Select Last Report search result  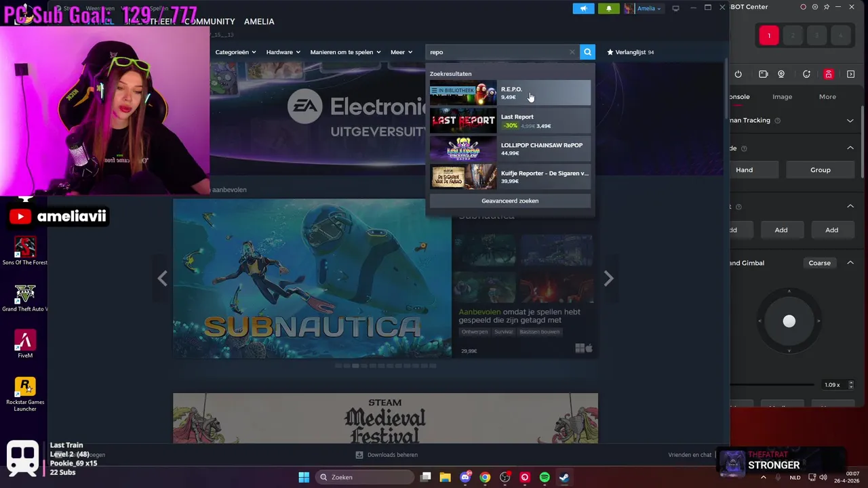[x=510, y=121]
